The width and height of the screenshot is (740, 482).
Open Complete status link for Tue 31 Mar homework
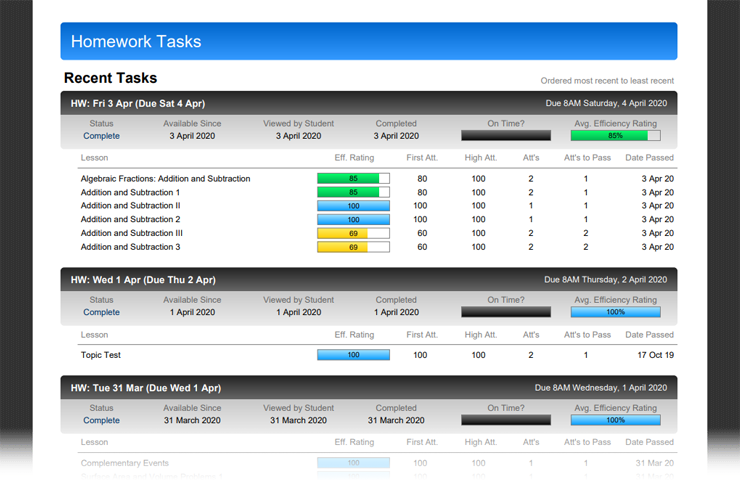click(101, 420)
